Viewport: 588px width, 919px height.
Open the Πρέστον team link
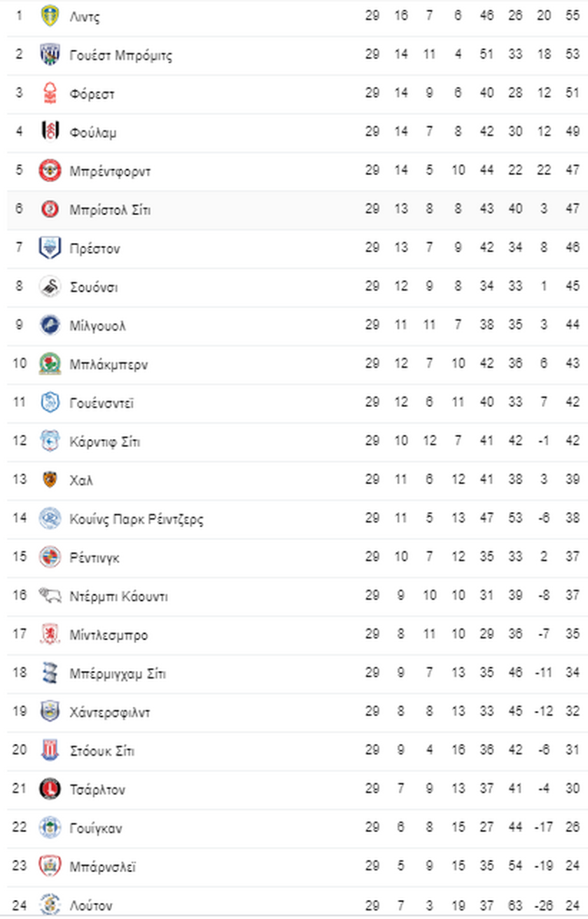94,248
